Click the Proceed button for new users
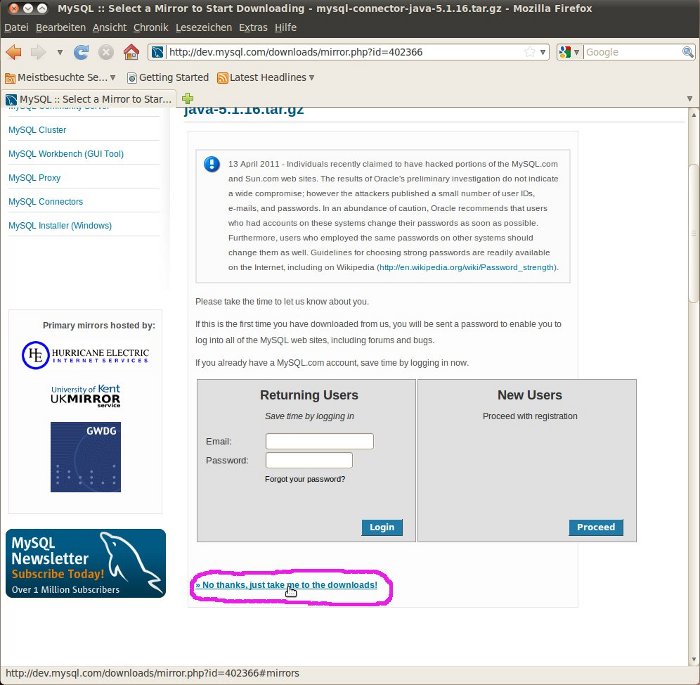 tap(595, 527)
